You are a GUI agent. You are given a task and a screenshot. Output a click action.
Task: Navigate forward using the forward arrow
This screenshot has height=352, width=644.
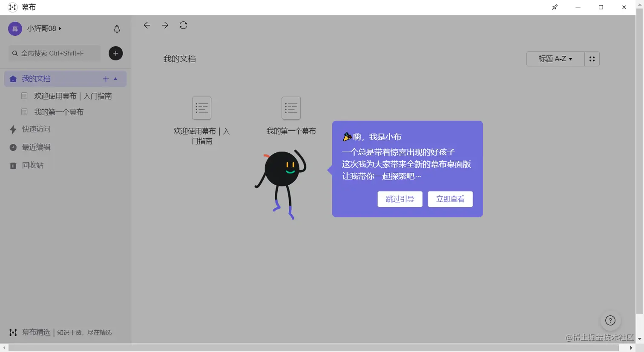coord(165,25)
